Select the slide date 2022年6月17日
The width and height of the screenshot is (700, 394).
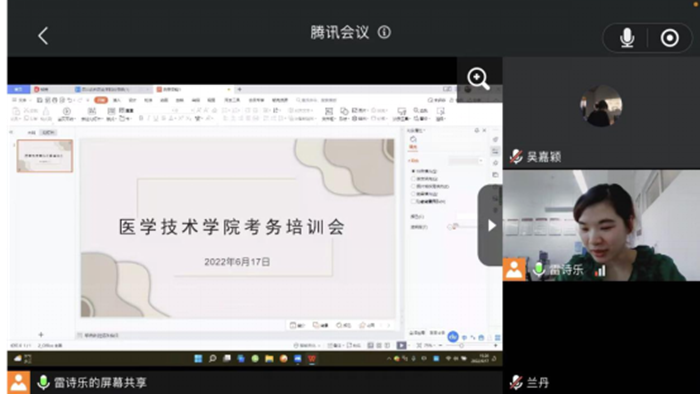point(237,262)
